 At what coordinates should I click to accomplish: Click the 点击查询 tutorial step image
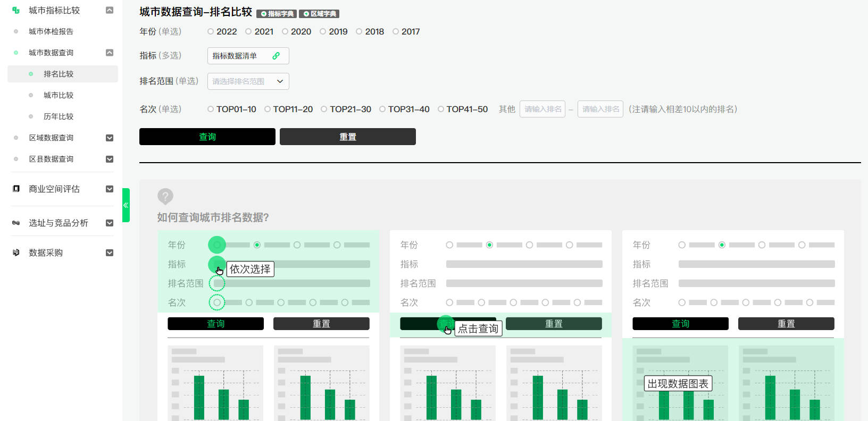[500, 325]
